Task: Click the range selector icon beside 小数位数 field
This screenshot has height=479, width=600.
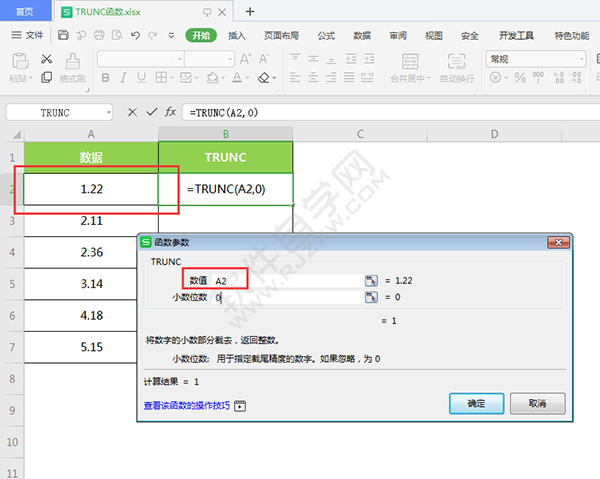Action: coord(371,297)
